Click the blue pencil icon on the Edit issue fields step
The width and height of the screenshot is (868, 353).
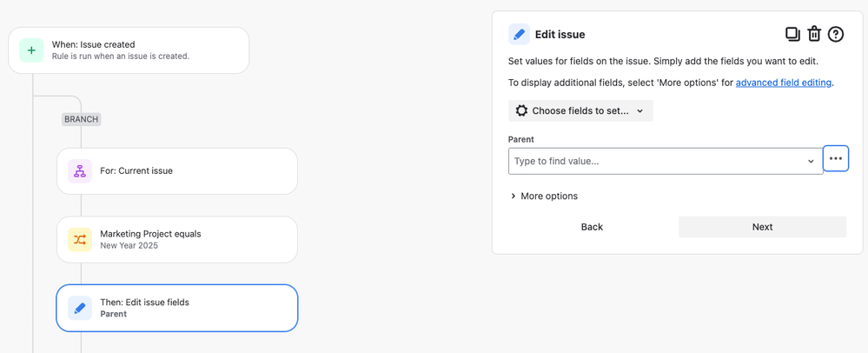click(x=80, y=308)
